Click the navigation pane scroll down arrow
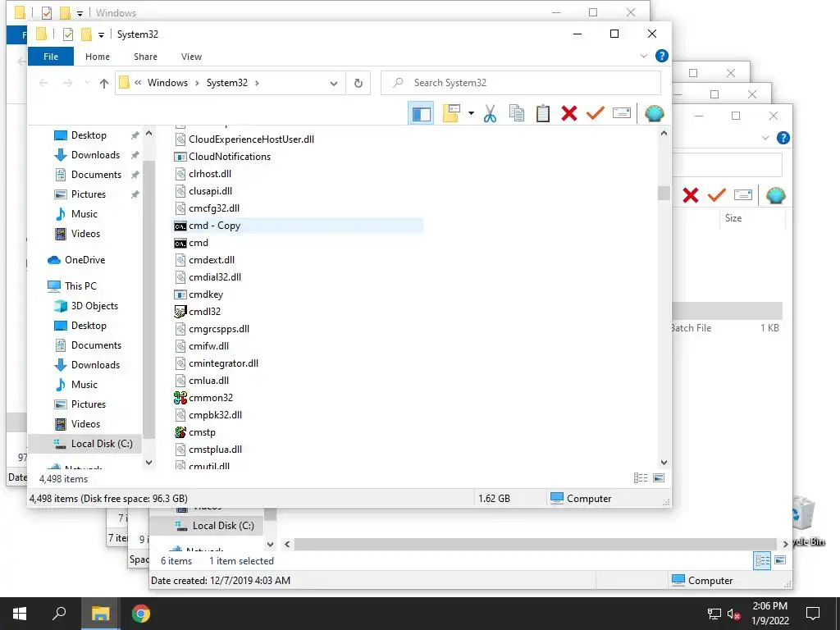The image size is (840, 630). [x=149, y=463]
